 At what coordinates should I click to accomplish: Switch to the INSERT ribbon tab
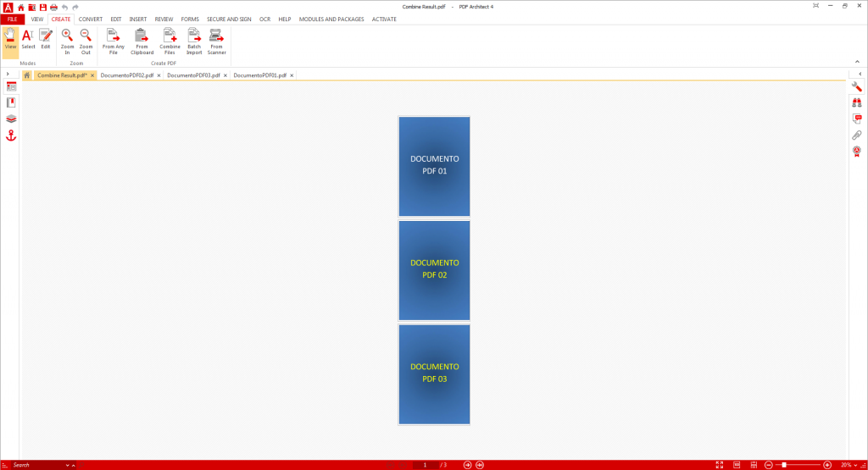138,19
